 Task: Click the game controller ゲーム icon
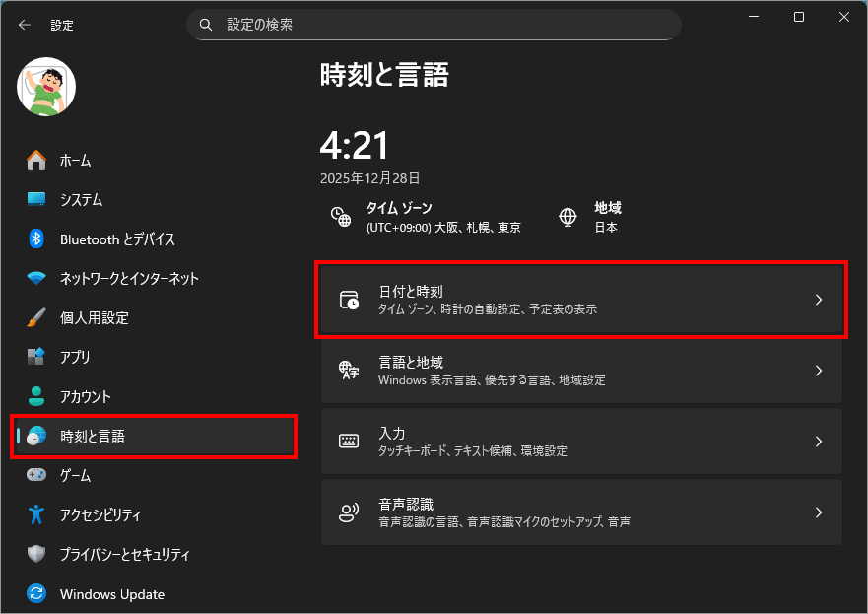pos(36,475)
